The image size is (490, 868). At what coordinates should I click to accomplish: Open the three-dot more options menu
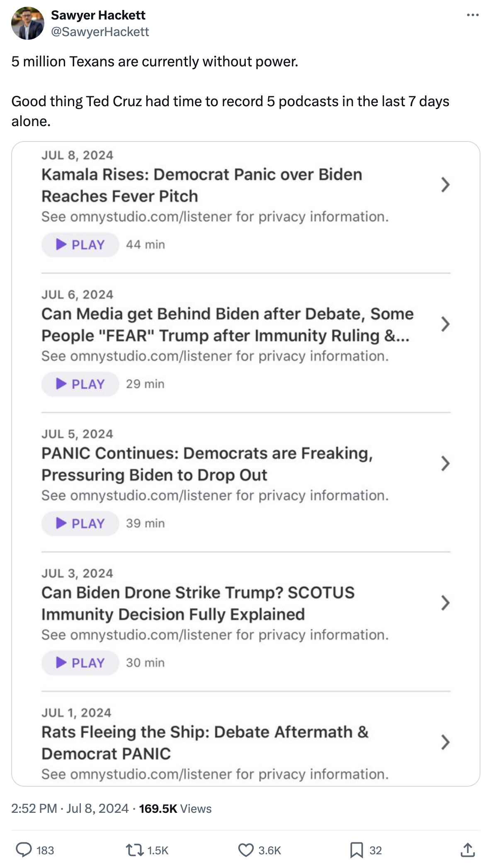click(x=473, y=15)
